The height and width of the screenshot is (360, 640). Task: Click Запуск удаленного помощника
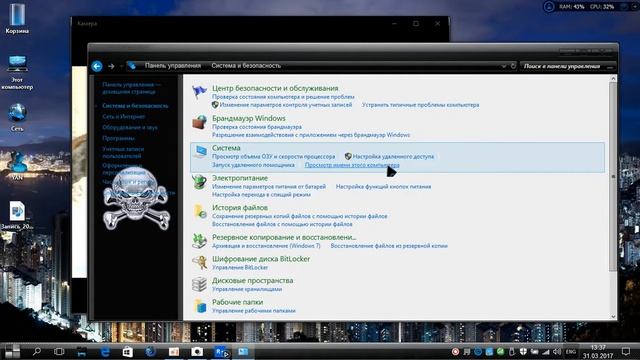point(253,165)
